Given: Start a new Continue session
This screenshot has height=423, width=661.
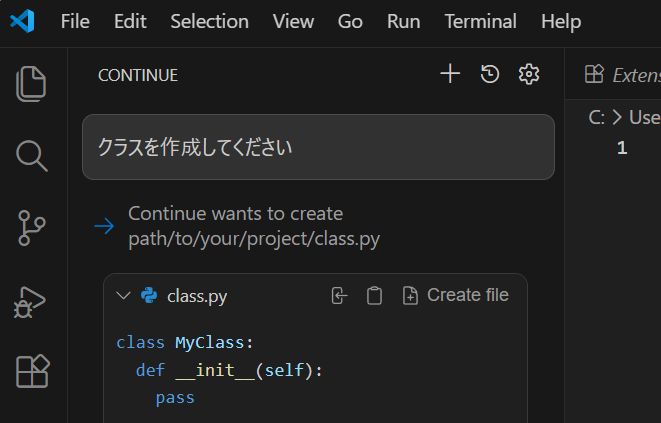Looking at the screenshot, I should click(450, 74).
